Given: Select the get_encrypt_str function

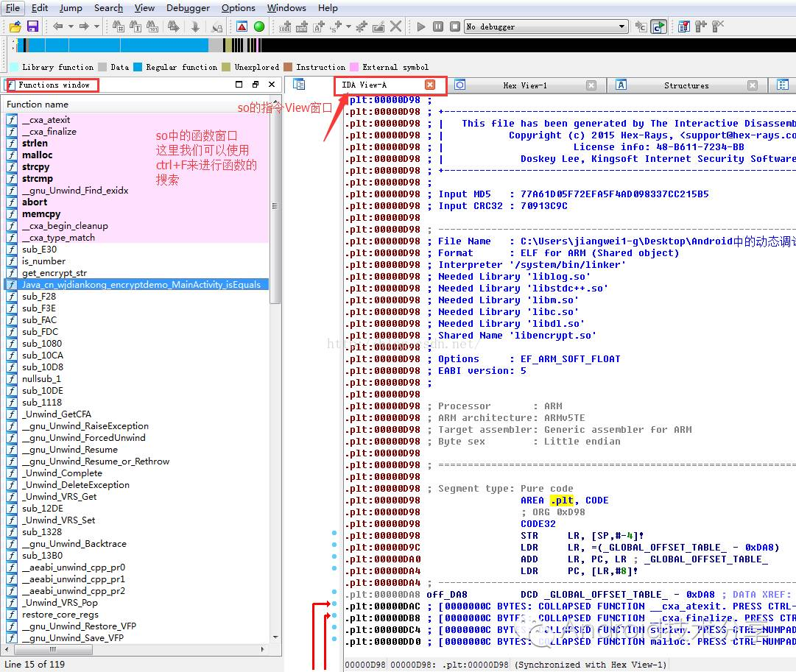Looking at the screenshot, I should (54, 273).
